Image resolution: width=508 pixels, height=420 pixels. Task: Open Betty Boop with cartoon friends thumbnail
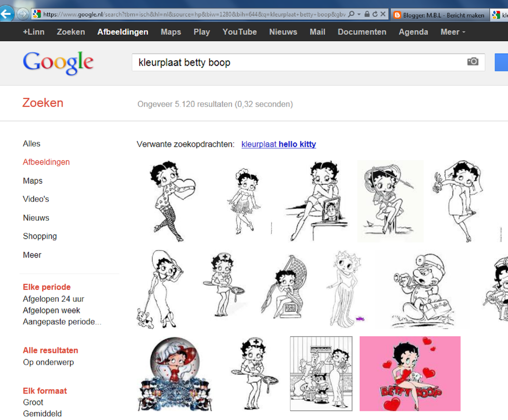(321, 374)
